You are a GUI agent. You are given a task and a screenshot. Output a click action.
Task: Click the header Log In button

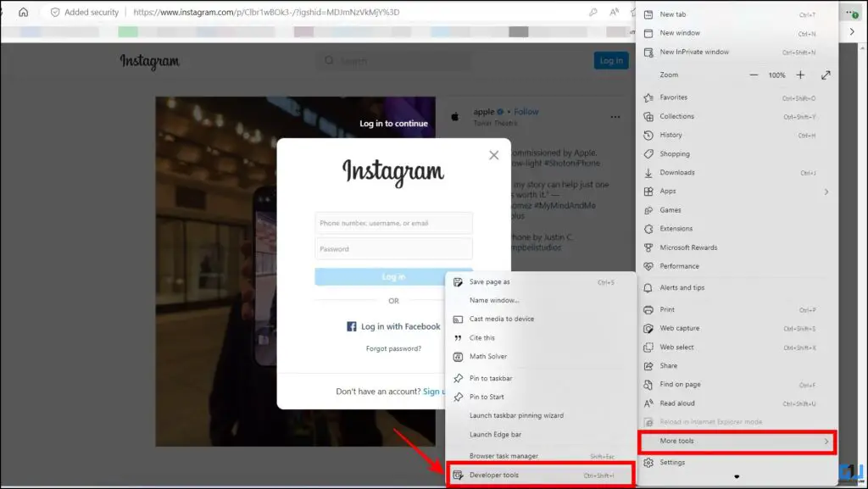point(611,61)
